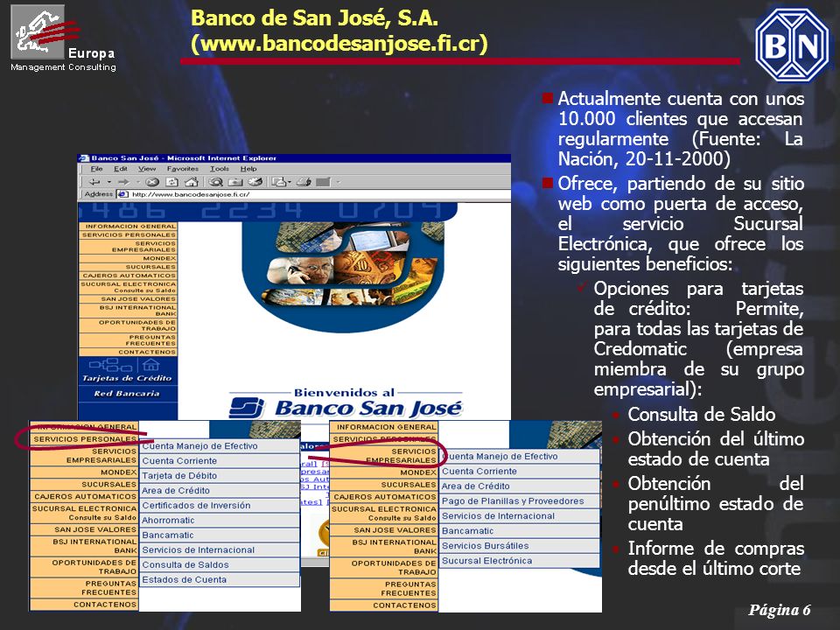Choose Consulta de Saldos from the submenu
Image resolution: width=840 pixels, height=630 pixels.
tap(220, 565)
